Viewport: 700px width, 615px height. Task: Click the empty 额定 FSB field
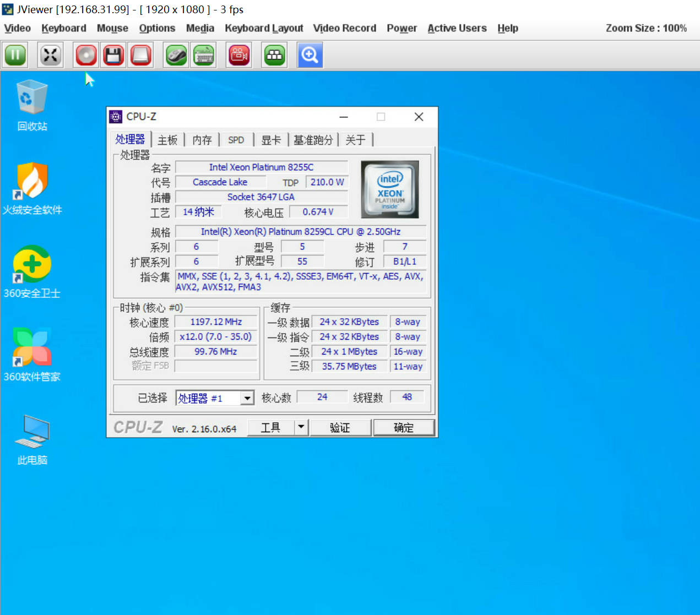coord(216,366)
